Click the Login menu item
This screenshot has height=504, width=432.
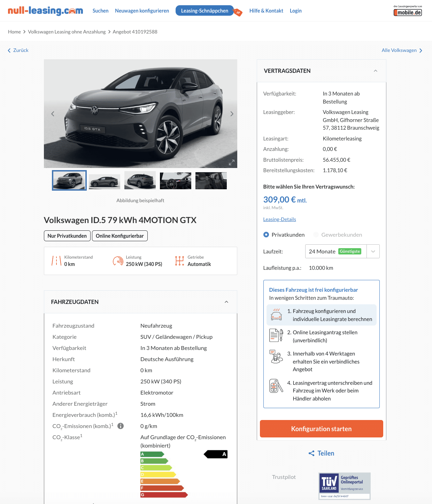(295, 11)
